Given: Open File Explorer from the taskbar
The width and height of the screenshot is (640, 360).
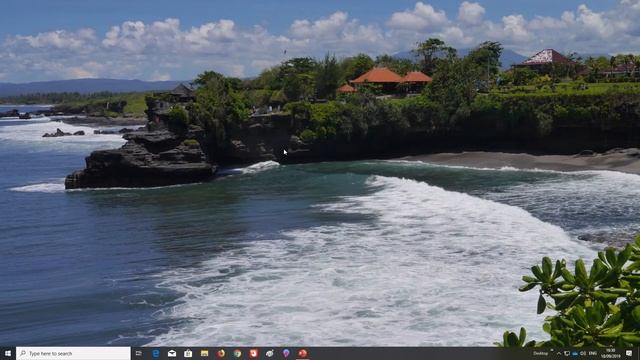Looking at the screenshot, I should coord(204,353).
